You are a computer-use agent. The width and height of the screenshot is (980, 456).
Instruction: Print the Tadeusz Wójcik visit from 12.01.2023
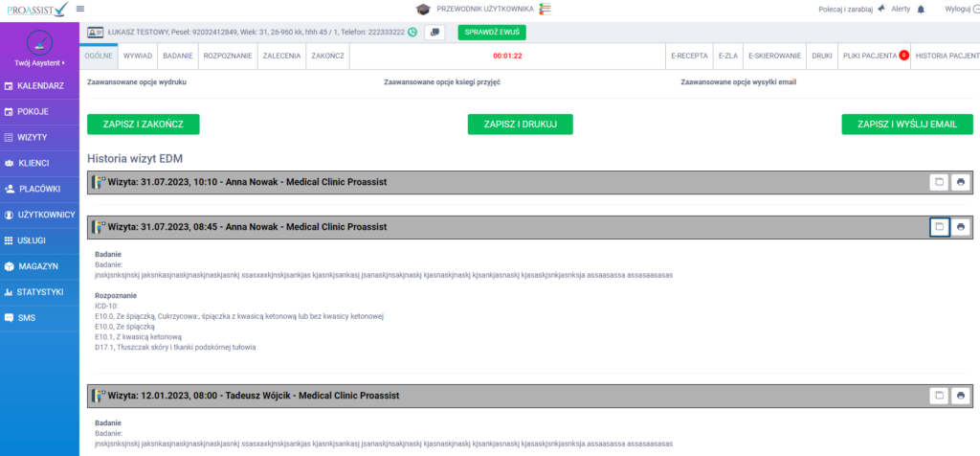pyautogui.click(x=961, y=396)
